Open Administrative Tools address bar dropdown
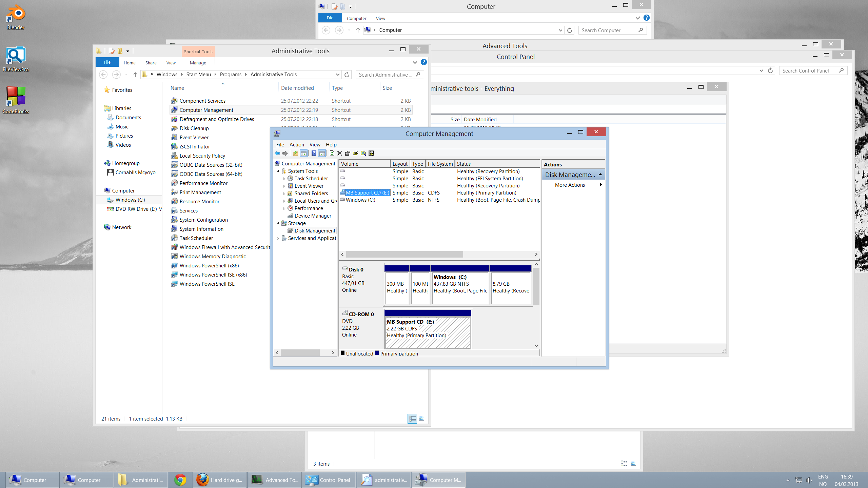The height and width of the screenshot is (488, 868). pos(338,75)
